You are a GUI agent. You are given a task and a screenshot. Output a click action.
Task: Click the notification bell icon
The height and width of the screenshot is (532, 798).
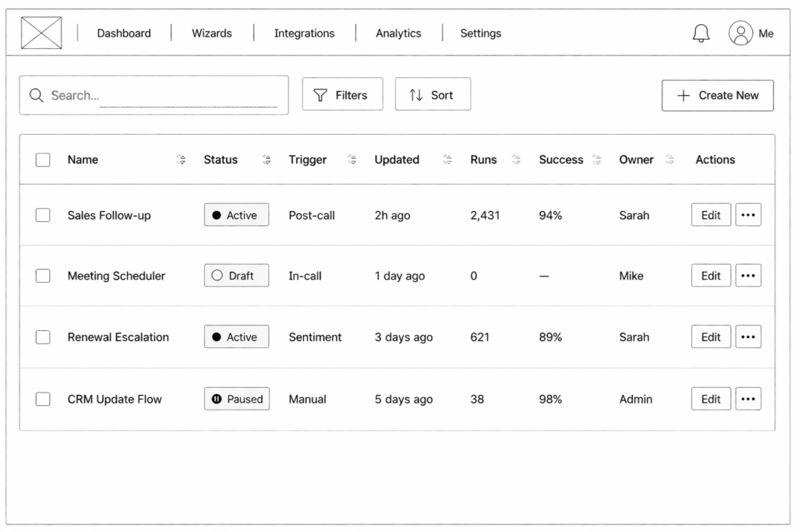tap(701, 33)
